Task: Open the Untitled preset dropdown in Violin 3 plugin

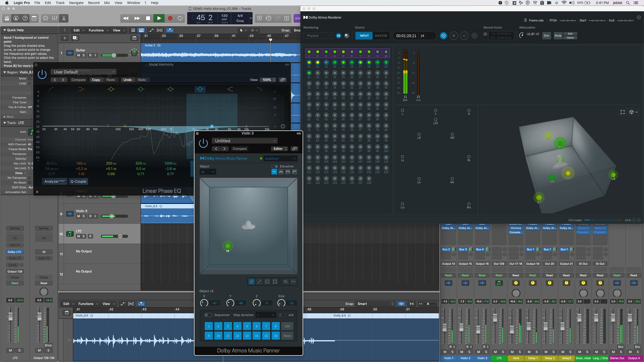Action: point(245,141)
